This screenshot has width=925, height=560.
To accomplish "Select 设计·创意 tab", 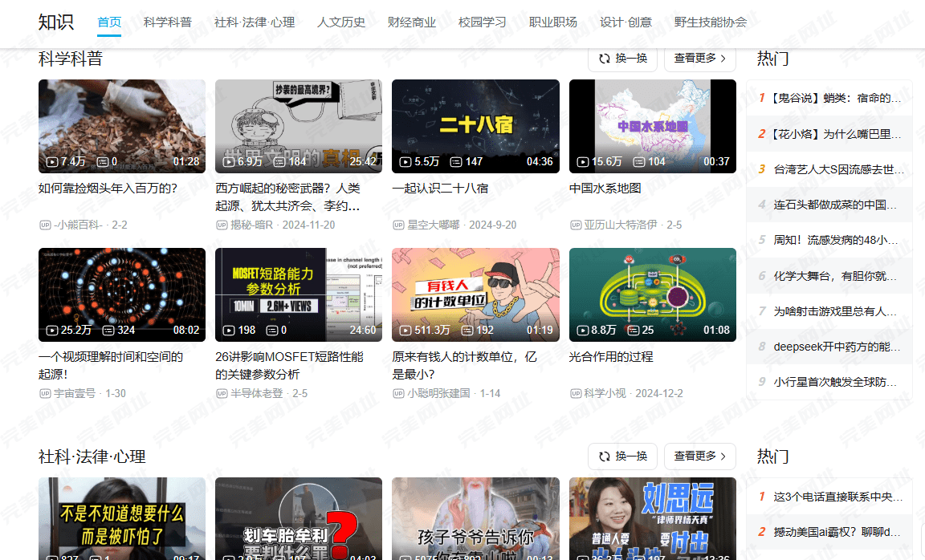I will click(626, 22).
